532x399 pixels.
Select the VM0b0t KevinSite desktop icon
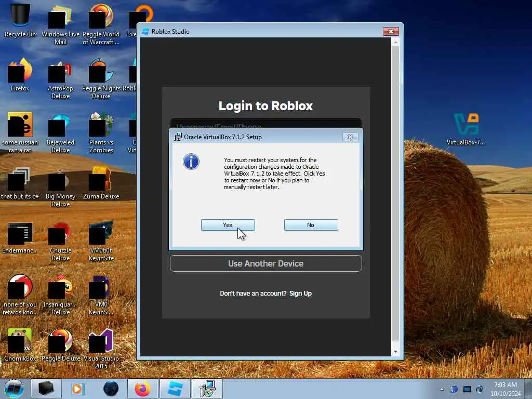(x=101, y=240)
